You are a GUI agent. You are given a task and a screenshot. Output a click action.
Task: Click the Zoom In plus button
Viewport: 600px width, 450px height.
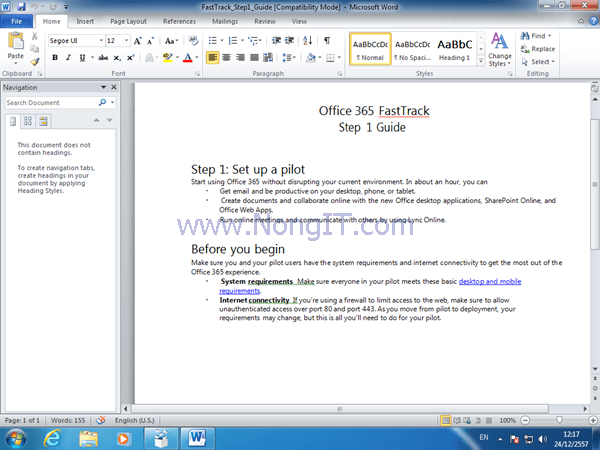pyautogui.click(x=593, y=420)
